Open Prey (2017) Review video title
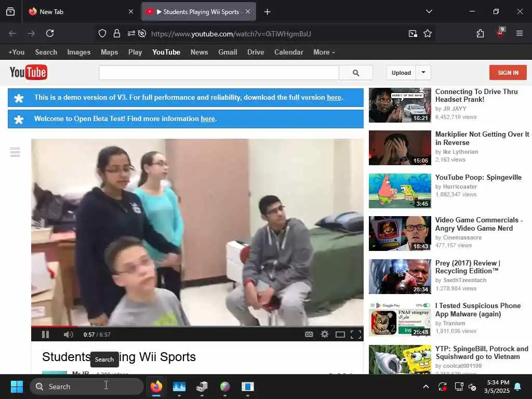 click(x=468, y=267)
